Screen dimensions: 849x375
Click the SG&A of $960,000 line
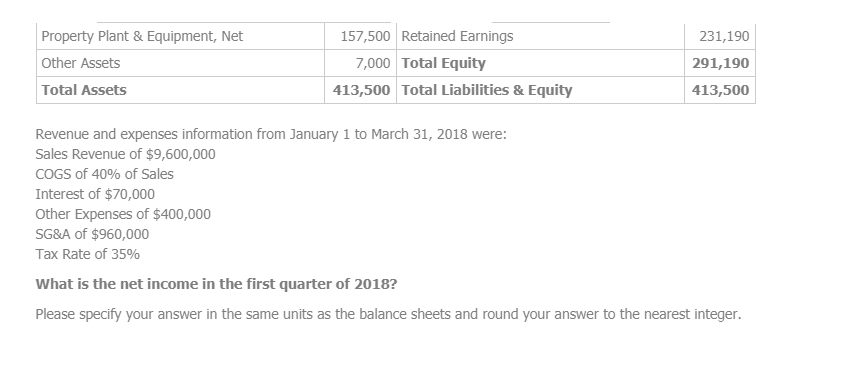(x=92, y=234)
